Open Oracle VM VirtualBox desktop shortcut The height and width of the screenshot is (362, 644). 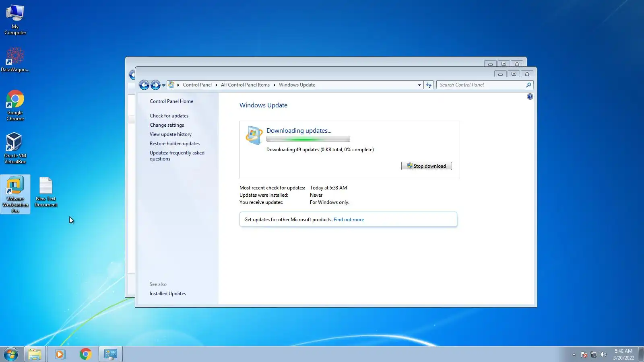[x=15, y=148]
